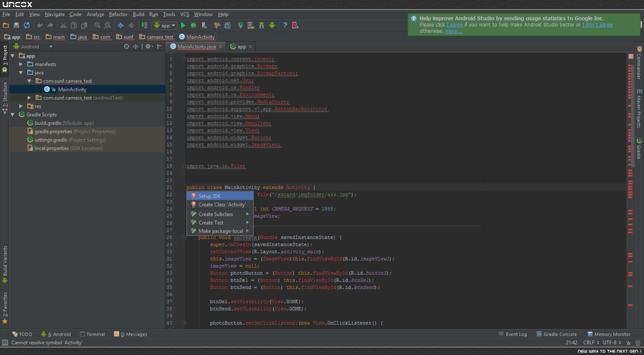Click the Forward navigation arrow icon
644x355 pixels.
pyautogui.click(x=131, y=25)
